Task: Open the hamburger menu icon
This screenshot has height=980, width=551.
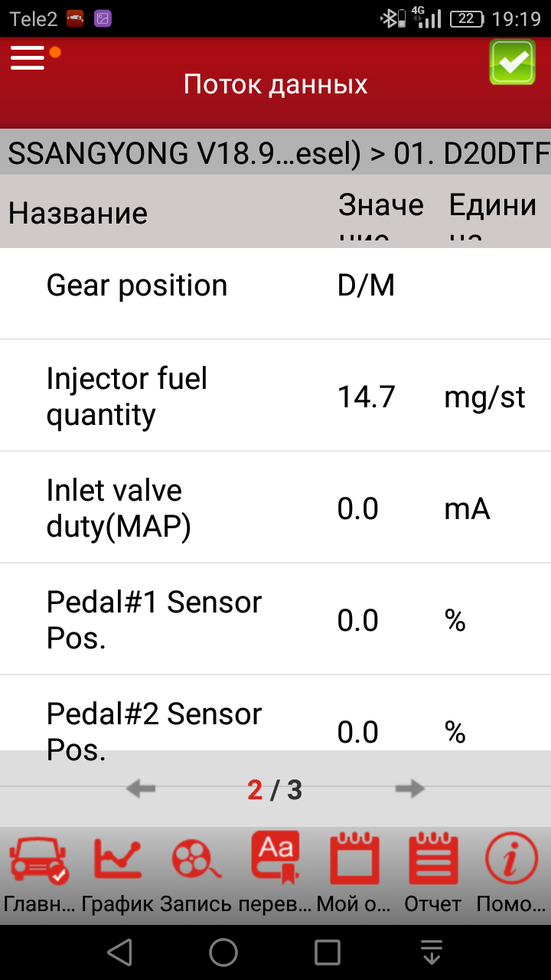Action: click(x=28, y=57)
